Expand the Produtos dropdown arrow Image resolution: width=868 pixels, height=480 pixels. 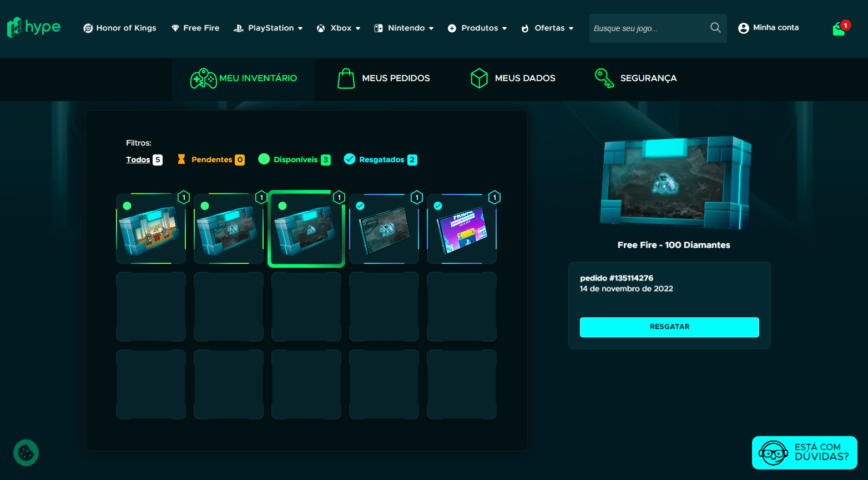pyautogui.click(x=504, y=28)
